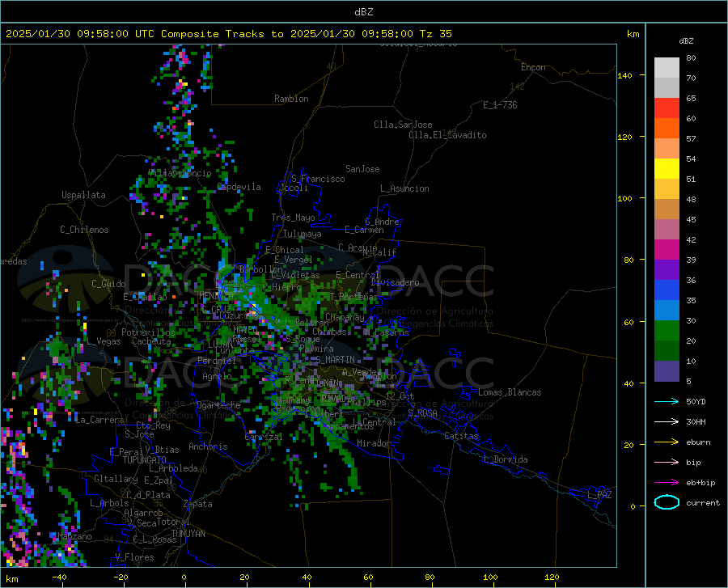Click the L_Dormida map label

pyautogui.click(x=505, y=459)
